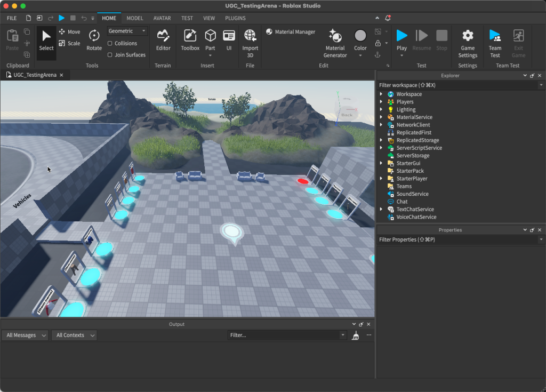This screenshot has height=392, width=546.
Task: Select the Move tool
Action: (69, 32)
